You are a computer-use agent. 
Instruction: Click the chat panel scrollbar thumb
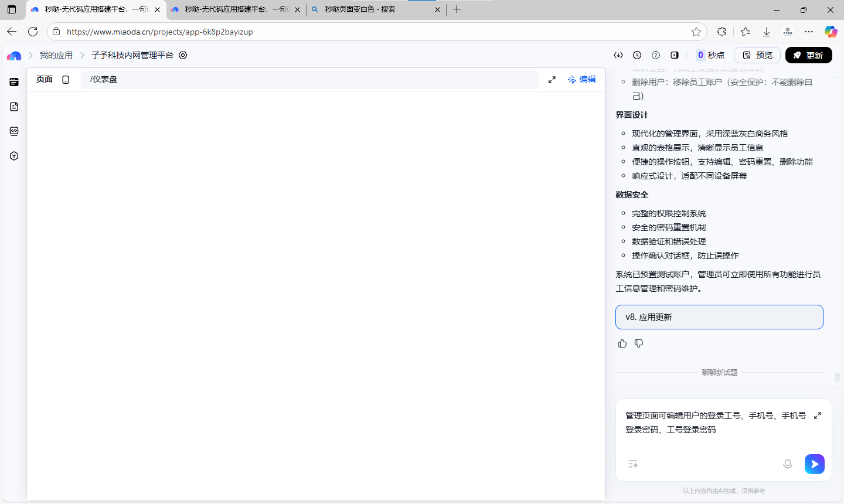pyautogui.click(x=837, y=377)
